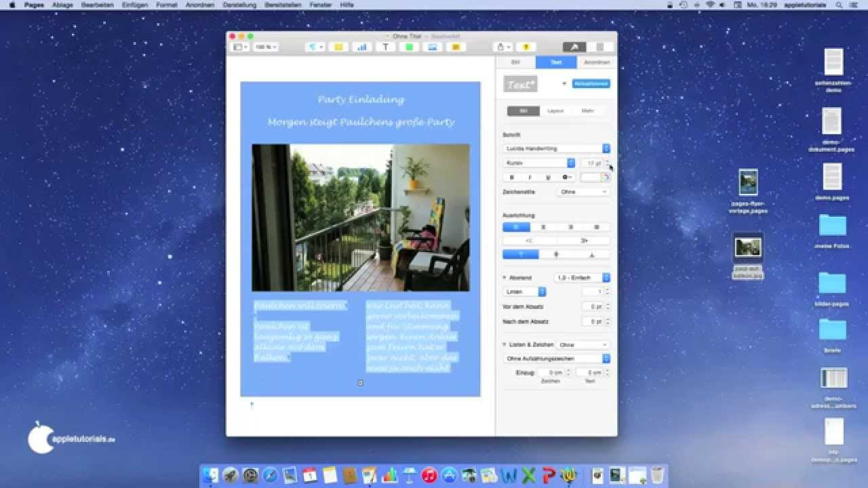Click the yellow table toolbar icon
Screen dimensions: 868x488
[x=338, y=47]
